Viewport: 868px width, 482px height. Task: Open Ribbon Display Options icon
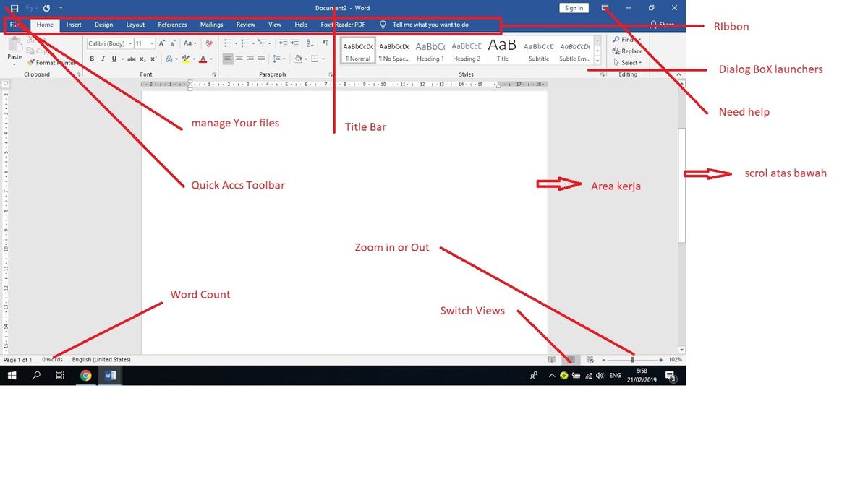coord(605,8)
